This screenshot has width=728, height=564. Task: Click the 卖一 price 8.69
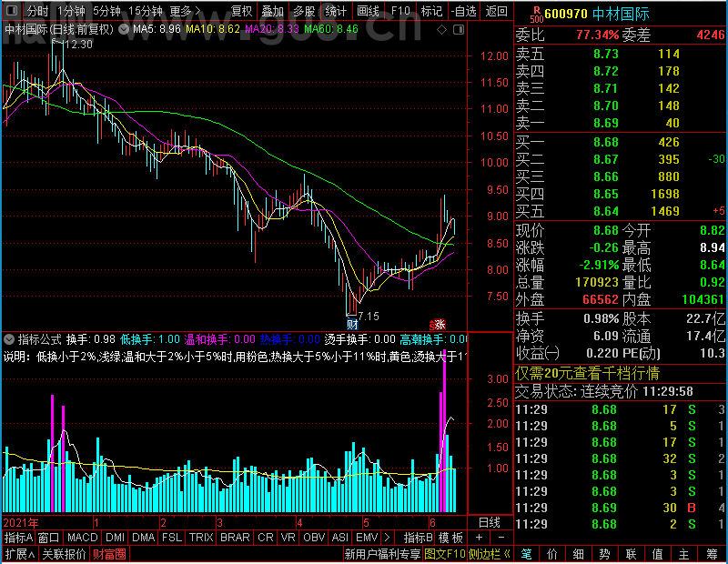coord(606,123)
